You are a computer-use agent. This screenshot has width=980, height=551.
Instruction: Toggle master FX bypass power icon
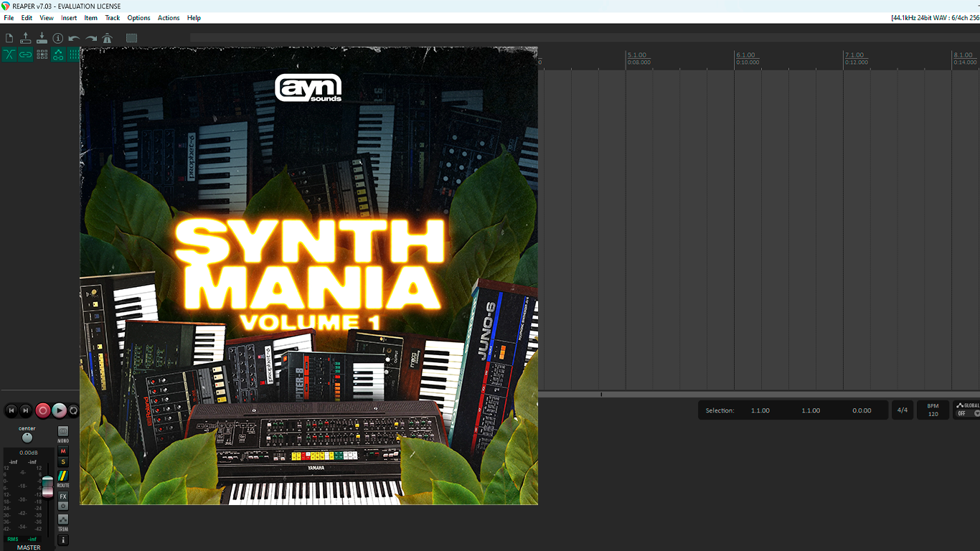[63, 506]
